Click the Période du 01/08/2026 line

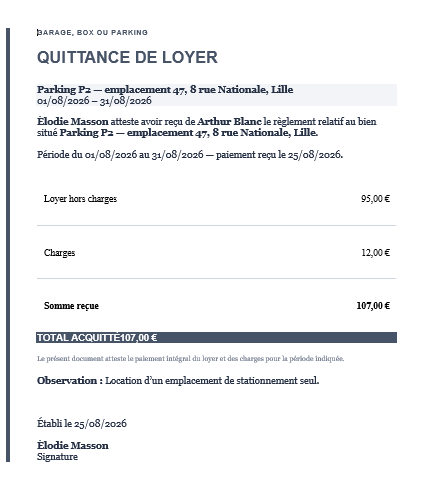tap(190, 155)
